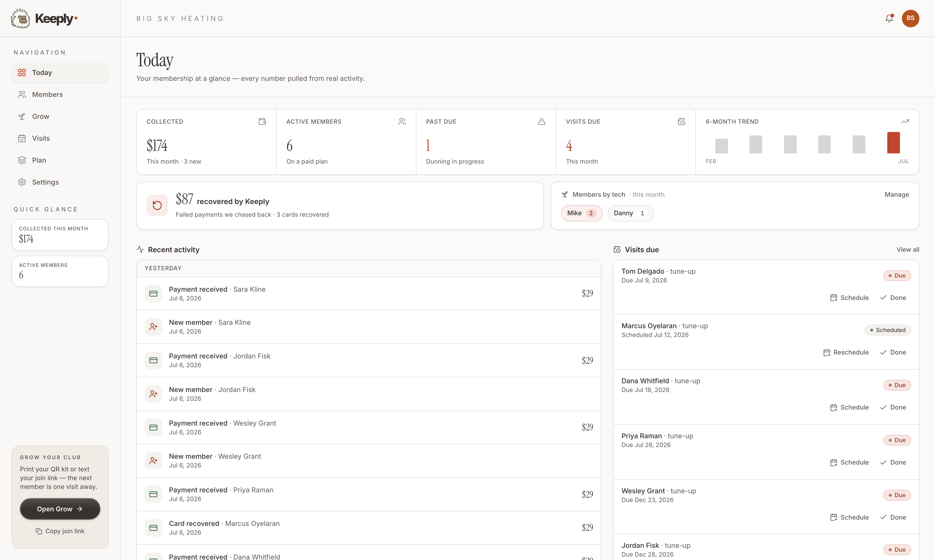This screenshot has height=560, width=935.
Task: Click the sprout icon beside Members by tech
Action: (x=564, y=194)
